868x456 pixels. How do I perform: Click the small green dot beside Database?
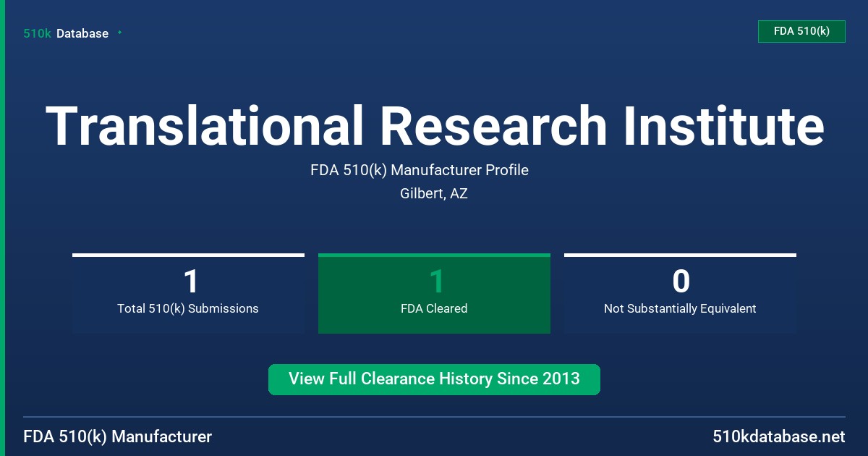[119, 33]
